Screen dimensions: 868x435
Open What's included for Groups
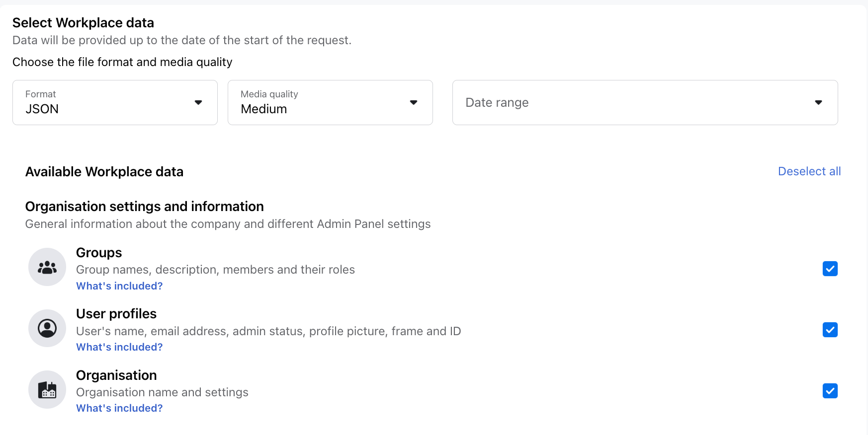[119, 286]
